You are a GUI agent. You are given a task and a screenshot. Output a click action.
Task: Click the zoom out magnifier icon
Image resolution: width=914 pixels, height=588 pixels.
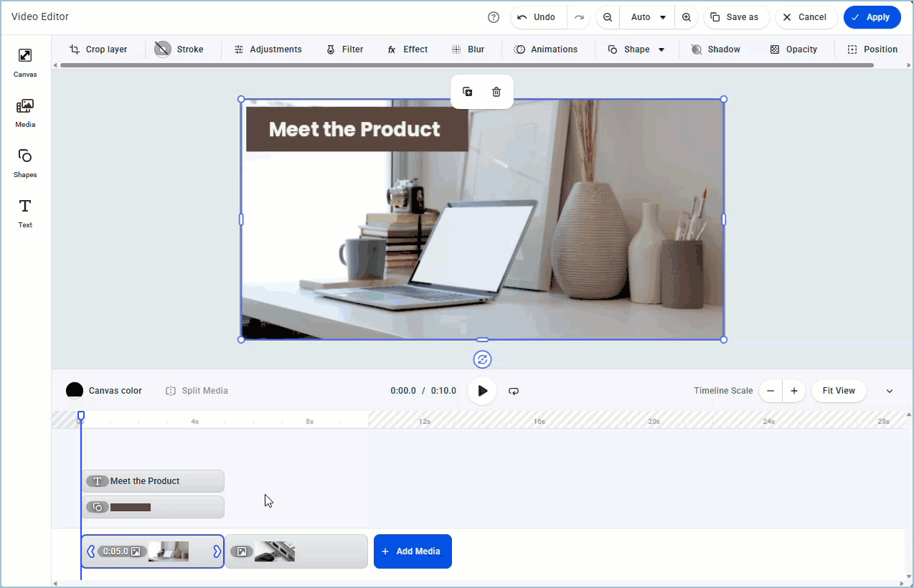pos(608,17)
